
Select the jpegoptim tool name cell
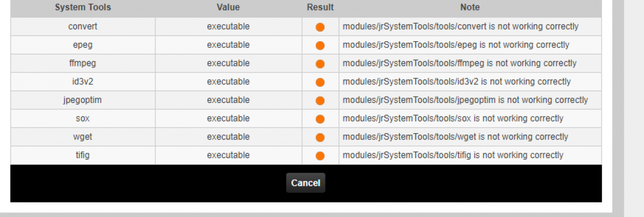[x=83, y=100]
